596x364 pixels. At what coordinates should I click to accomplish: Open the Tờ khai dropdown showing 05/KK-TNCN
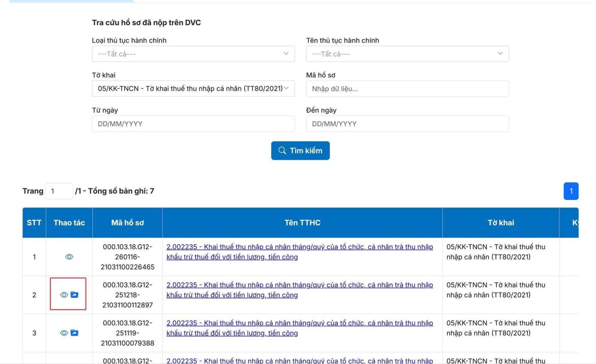click(193, 89)
